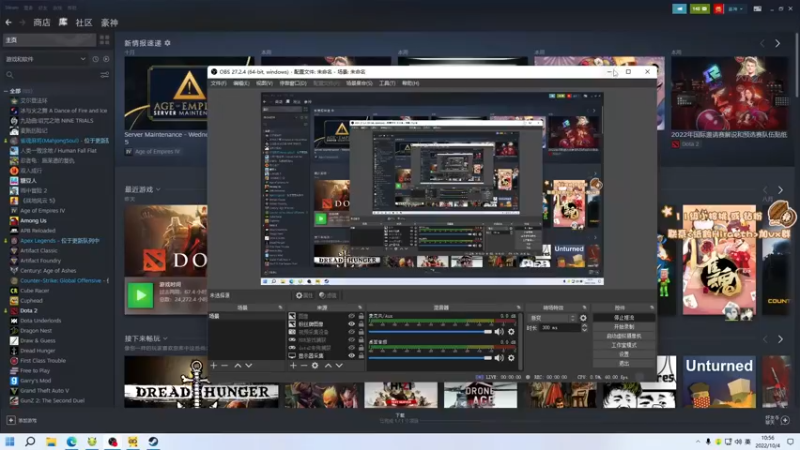Open the Unturned game thumbnail
The width and height of the screenshot is (800, 450).
[x=719, y=382]
